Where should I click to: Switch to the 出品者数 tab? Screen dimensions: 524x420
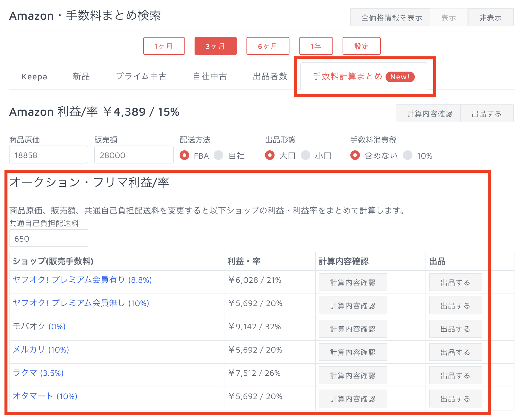pos(269,77)
